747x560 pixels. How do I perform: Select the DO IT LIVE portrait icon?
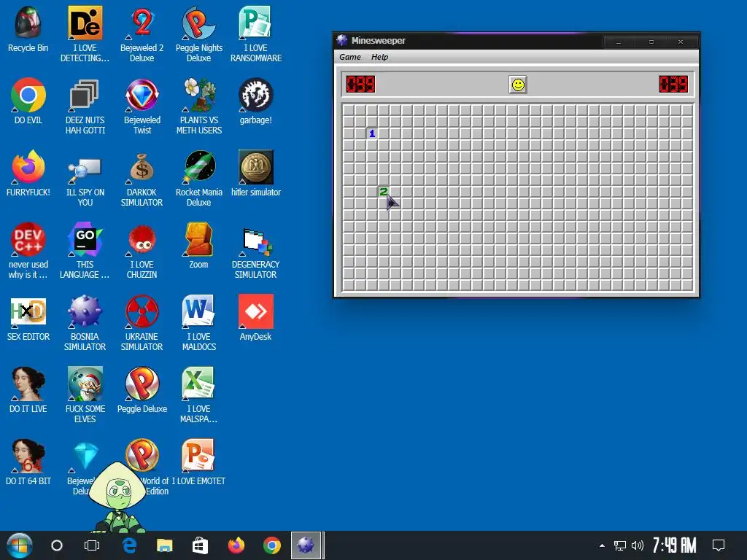pyautogui.click(x=28, y=391)
